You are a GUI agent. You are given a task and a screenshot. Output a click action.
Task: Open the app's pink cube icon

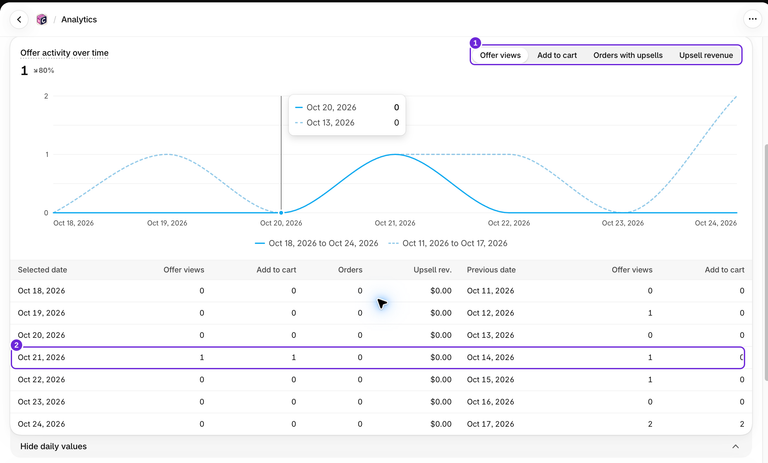click(x=42, y=20)
